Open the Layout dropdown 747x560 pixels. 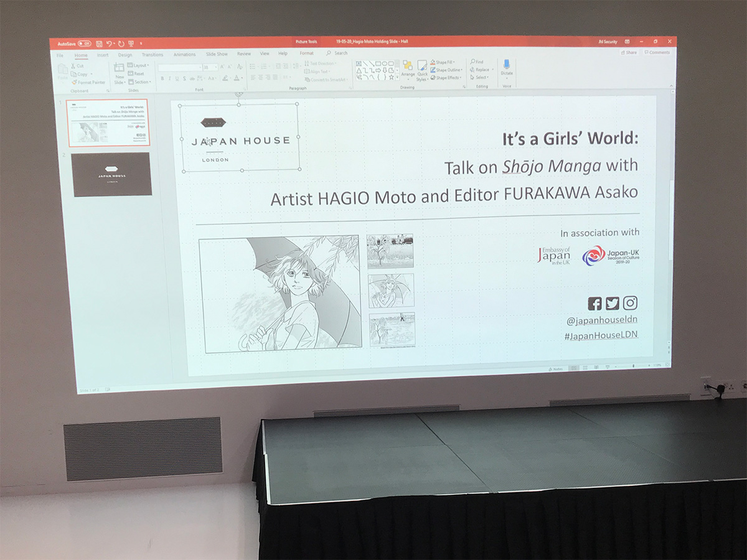[138, 65]
